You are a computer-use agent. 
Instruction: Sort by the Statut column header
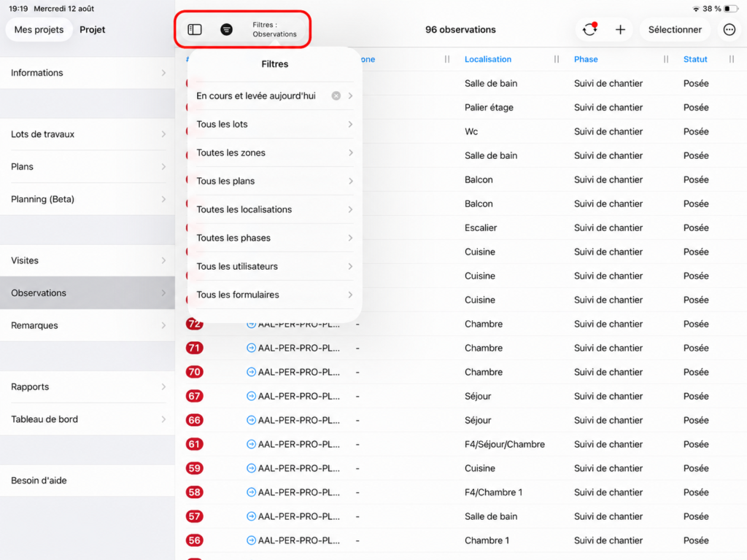click(x=695, y=59)
